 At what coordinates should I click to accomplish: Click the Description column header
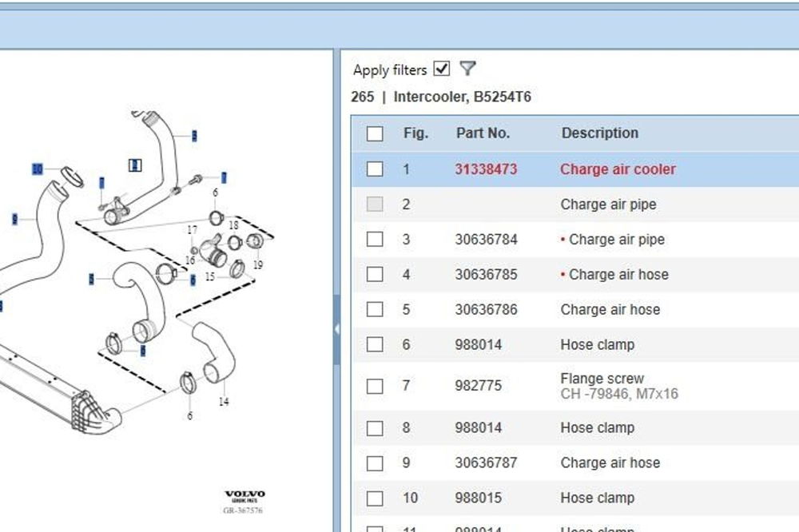point(599,133)
